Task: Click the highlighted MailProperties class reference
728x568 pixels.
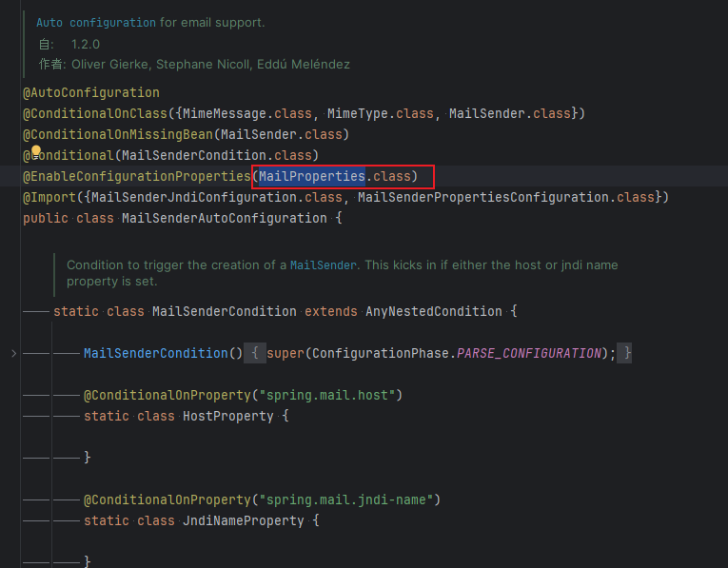Action: 311,176
